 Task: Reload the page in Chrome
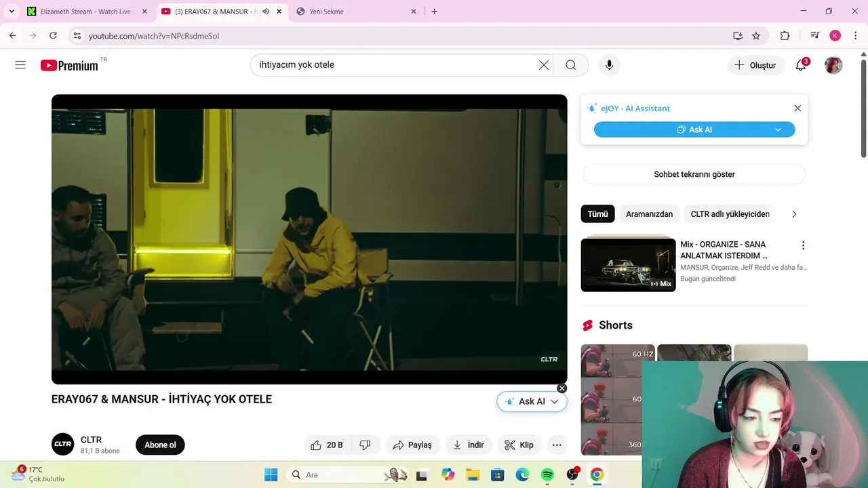click(53, 36)
